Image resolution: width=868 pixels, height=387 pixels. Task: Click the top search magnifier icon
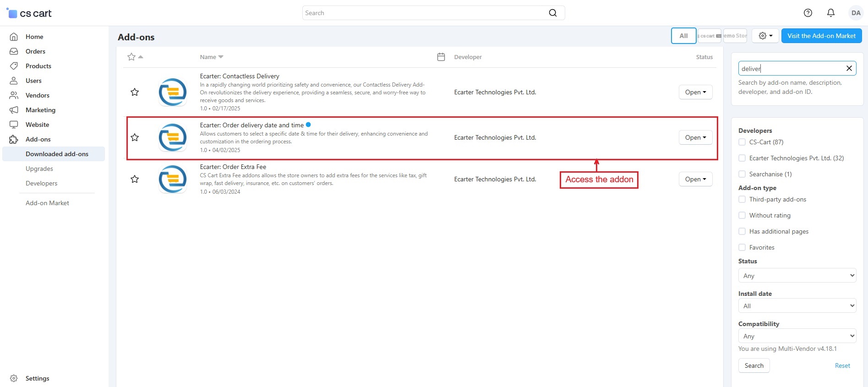pyautogui.click(x=553, y=13)
